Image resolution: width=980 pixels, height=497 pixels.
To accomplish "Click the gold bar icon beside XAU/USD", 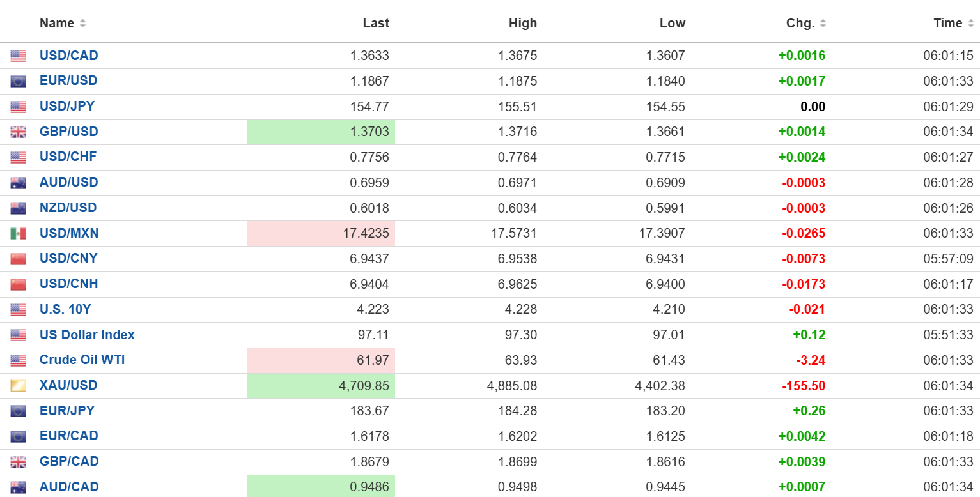I will click(18, 386).
